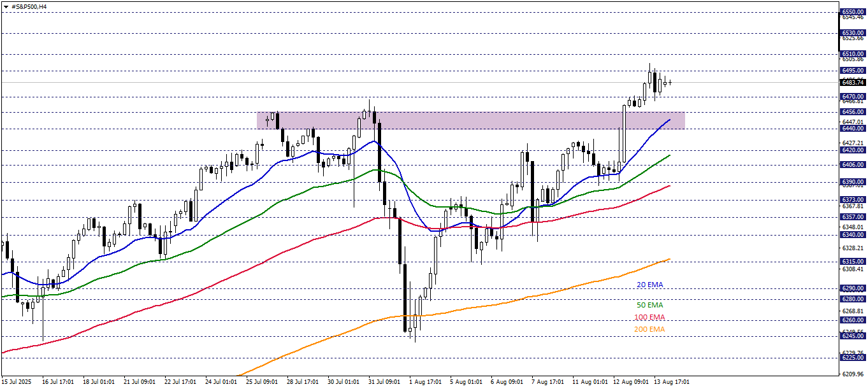Select the 6495.00 price level label
The width and height of the screenshot is (868, 389).
point(853,70)
